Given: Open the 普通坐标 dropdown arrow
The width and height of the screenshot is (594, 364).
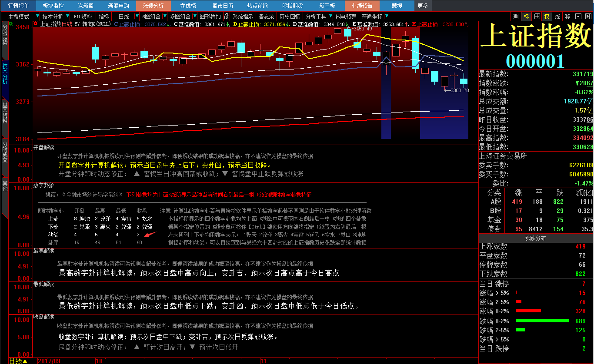Looking at the screenshot, I should click(x=386, y=17).
